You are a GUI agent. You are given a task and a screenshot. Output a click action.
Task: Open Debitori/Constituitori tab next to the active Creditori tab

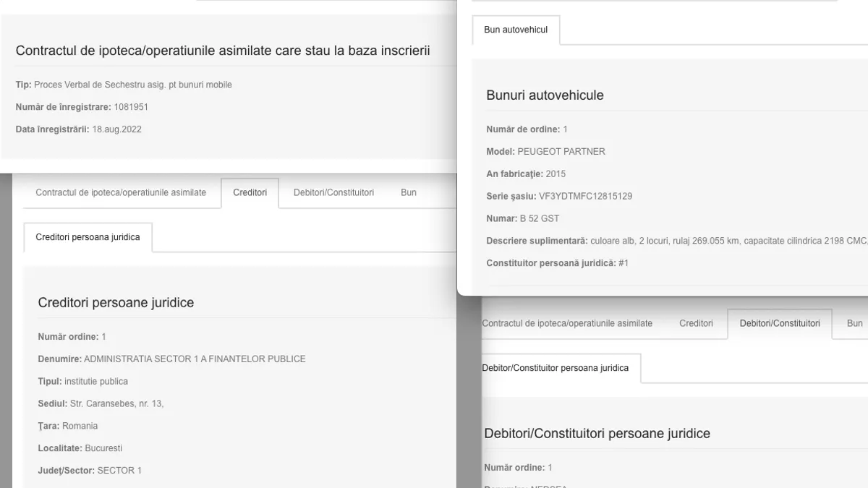point(333,193)
